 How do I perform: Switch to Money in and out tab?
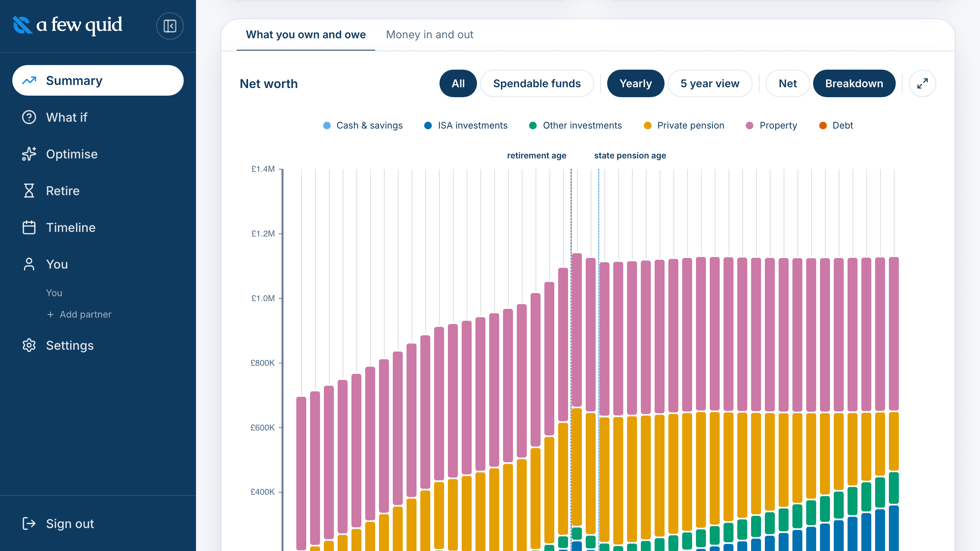coord(430,34)
